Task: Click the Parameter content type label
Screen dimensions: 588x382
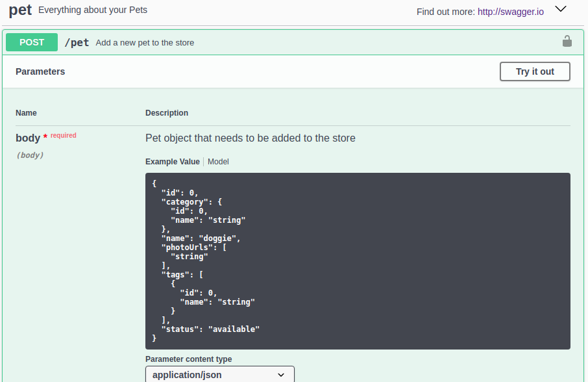Action: pos(188,359)
